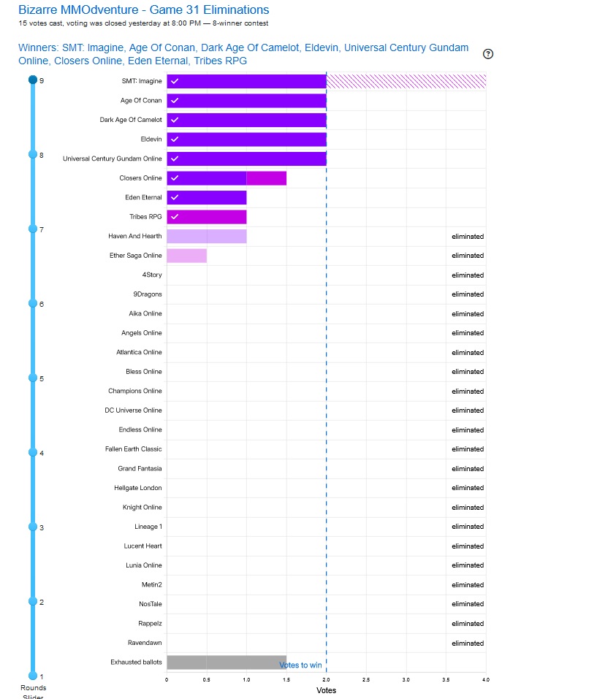Jump to round 6 slider stop
The image size is (616, 699).
(33, 303)
